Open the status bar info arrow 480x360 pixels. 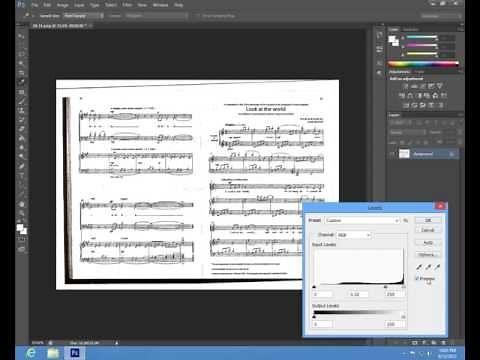coord(117,343)
